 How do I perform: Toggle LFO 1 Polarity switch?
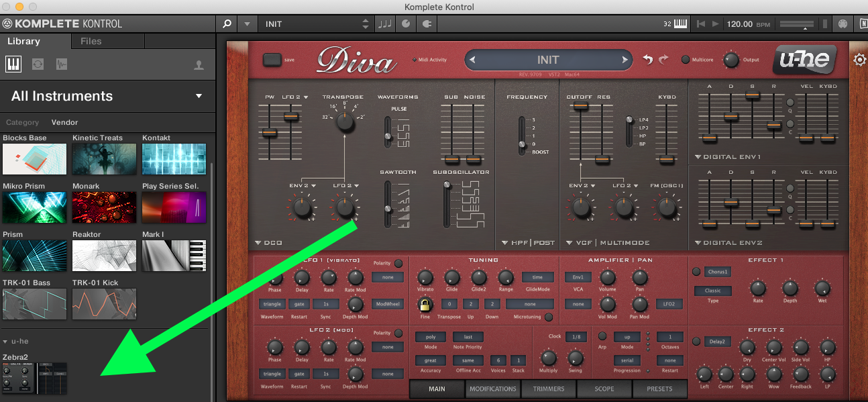pos(398,264)
